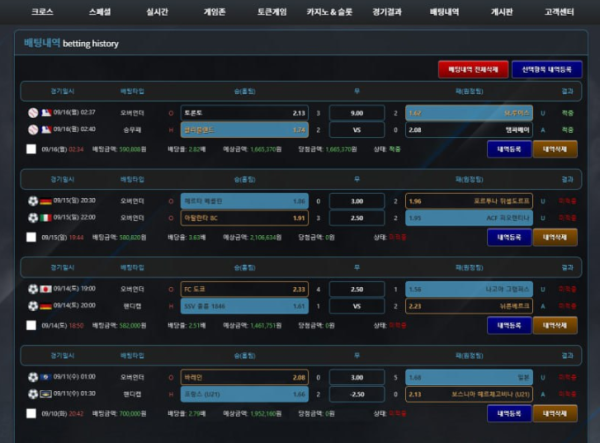This screenshot has height=443, width=600.
Task: Select highlighted 일본 1.68 cell
Action: click(469, 377)
